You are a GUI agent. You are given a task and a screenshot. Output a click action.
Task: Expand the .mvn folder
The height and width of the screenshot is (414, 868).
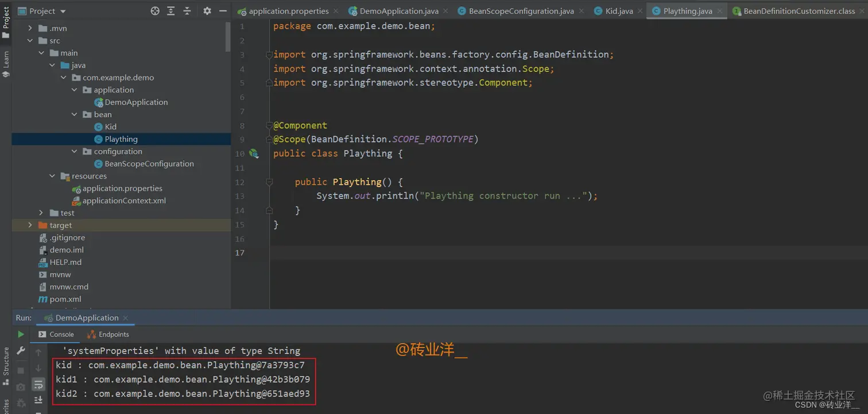pos(30,28)
